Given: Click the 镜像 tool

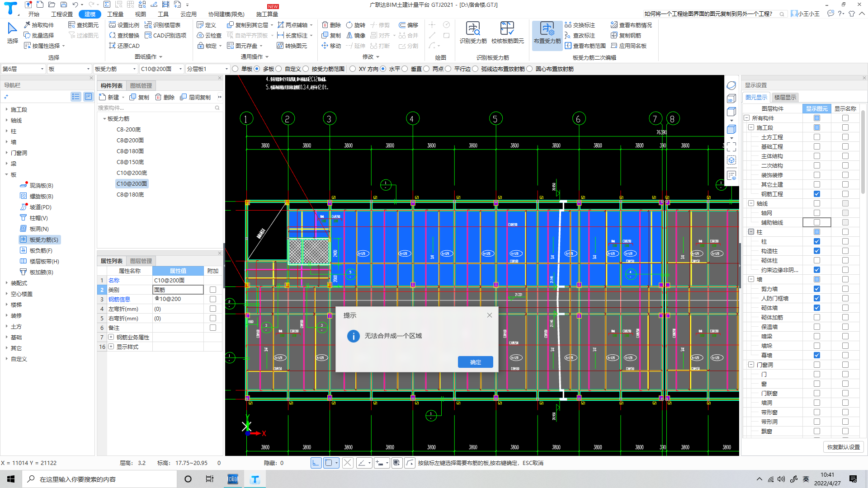Looking at the screenshot, I should [356, 35].
